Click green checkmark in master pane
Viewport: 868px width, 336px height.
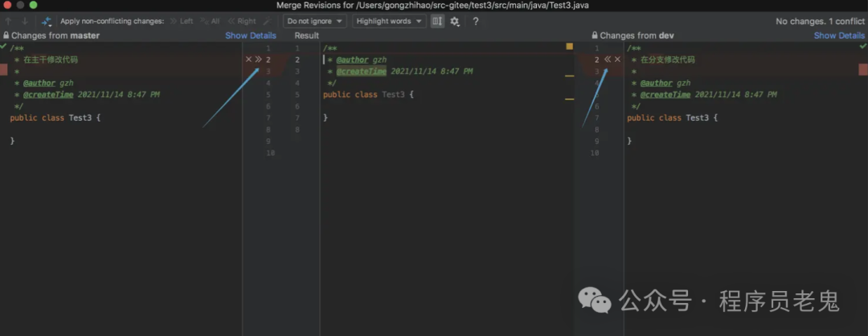pyautogui.click(x=3, y=46)
